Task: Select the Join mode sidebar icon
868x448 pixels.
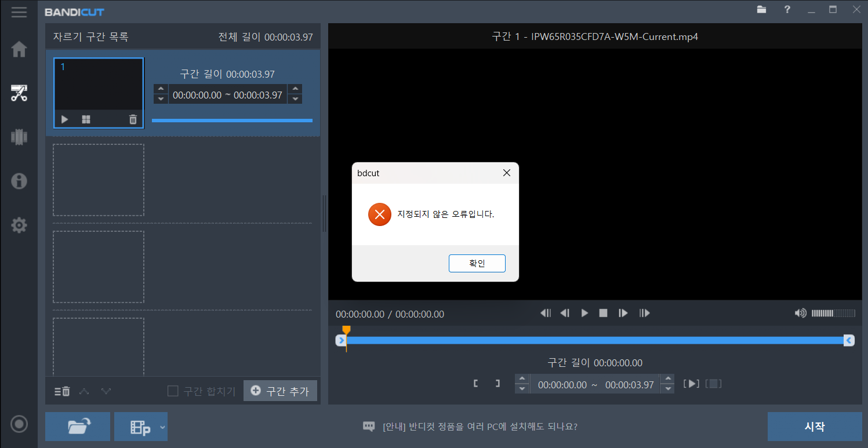Action: [19, 137]
